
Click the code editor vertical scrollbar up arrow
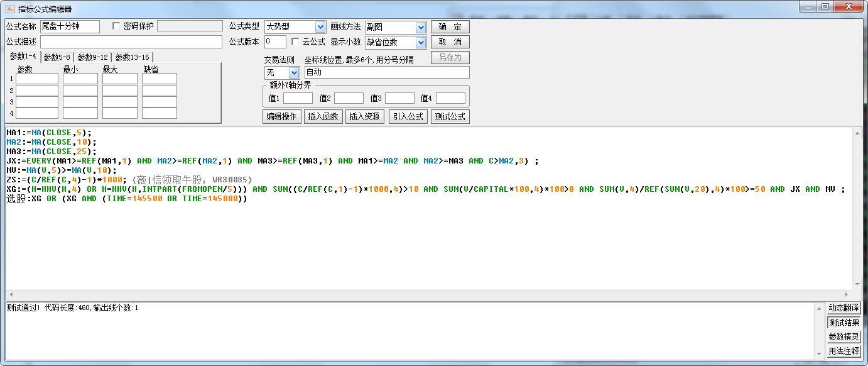tap(857, 133)
